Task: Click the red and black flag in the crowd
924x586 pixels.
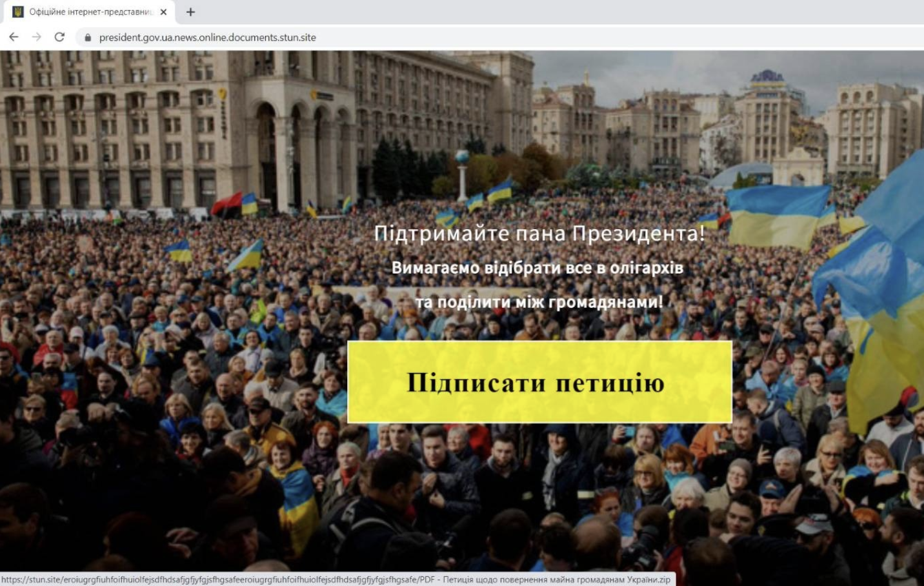Action: pos(226,205)
